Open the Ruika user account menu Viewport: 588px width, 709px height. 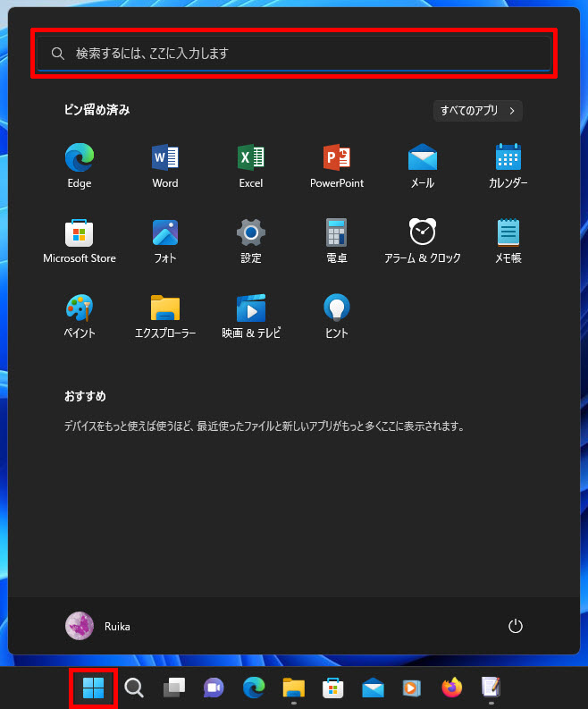click(98, 626)
